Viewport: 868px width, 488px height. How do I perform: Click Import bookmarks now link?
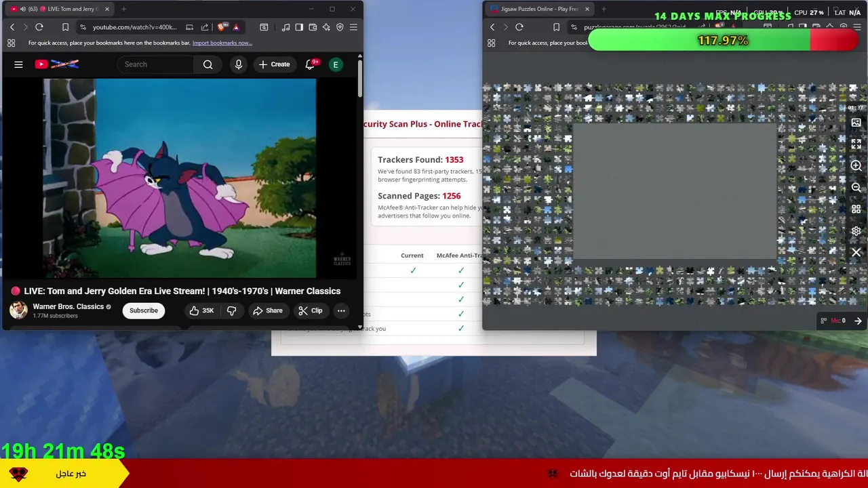(x=222, y=43)
